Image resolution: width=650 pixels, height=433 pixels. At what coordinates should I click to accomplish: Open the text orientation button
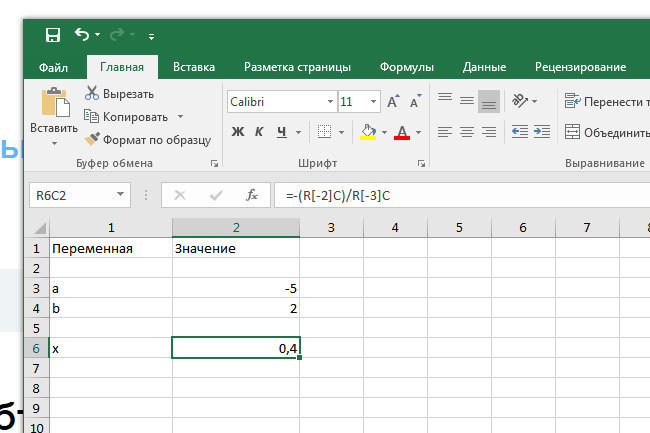point(521,101)
